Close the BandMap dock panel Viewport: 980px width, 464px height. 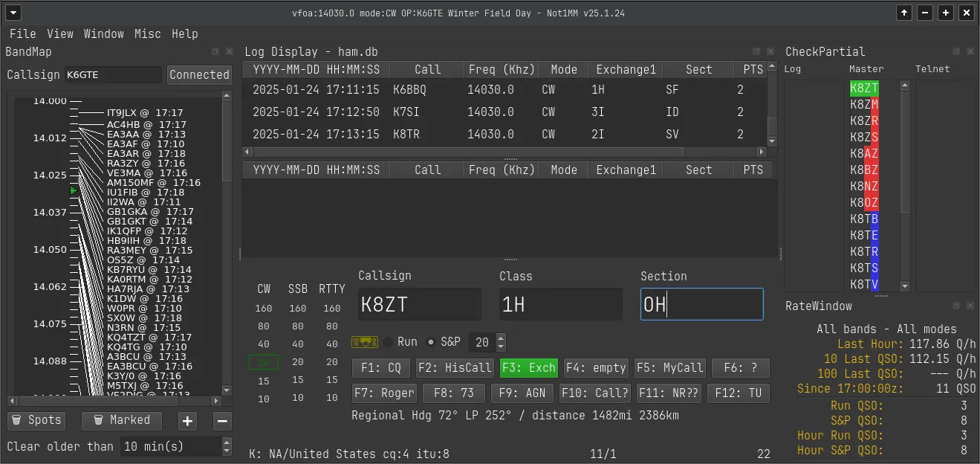point(229,52)
